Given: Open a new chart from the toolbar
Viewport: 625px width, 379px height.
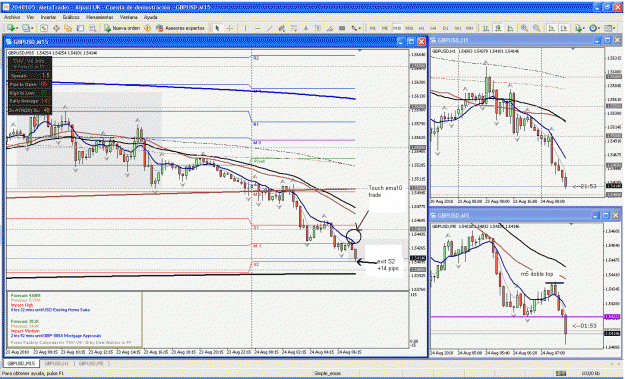Looking at the screenshot, I should point(11,28).
